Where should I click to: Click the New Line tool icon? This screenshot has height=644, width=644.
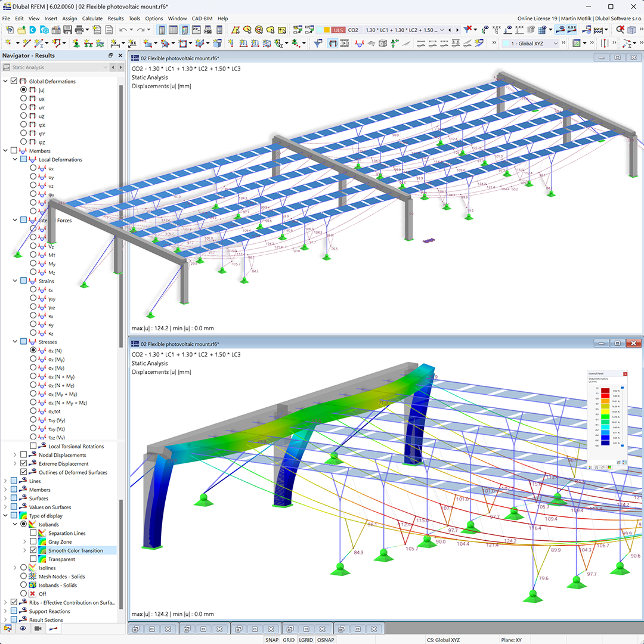[x=26, y=43]
